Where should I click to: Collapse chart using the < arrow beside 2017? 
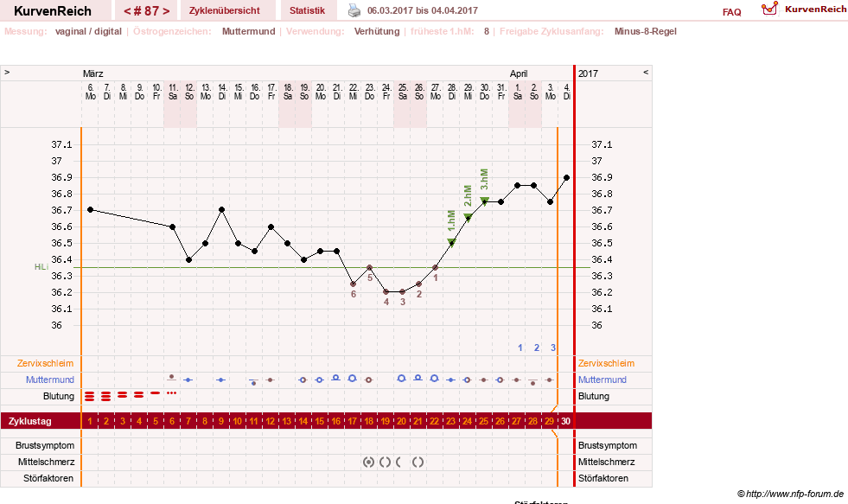(645, 72)
